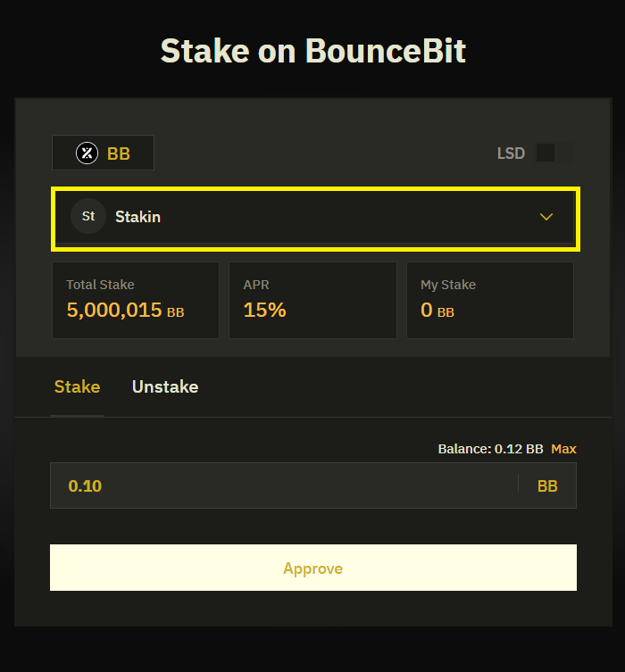625x672 pixels.
Task: Click the Balance: 0.12 BB text
Action: [x=490, y=448]
